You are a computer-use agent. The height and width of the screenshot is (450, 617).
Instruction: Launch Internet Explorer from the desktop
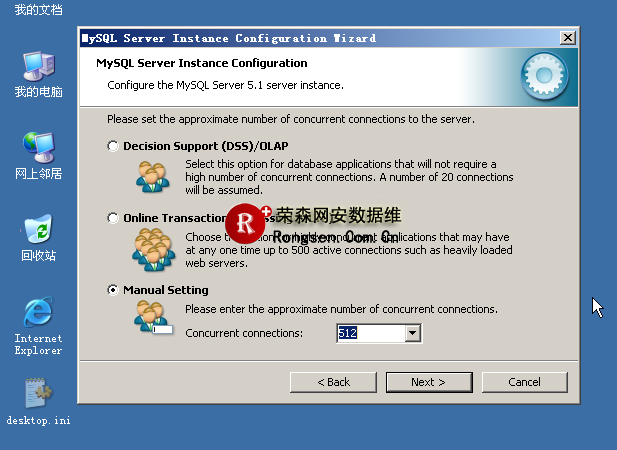pyautogui.click(x=38, y=314)
